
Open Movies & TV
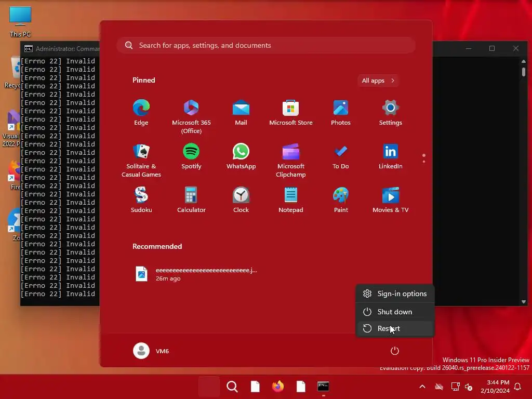pyautogui.click(x=391, y=200)
